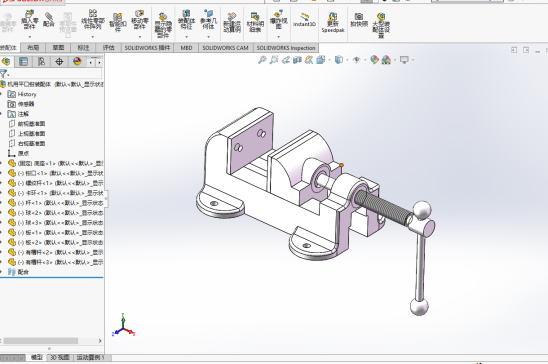548x364 pixels.
Task: Click the Apply Scene icon
Action: tap(386, 60)
